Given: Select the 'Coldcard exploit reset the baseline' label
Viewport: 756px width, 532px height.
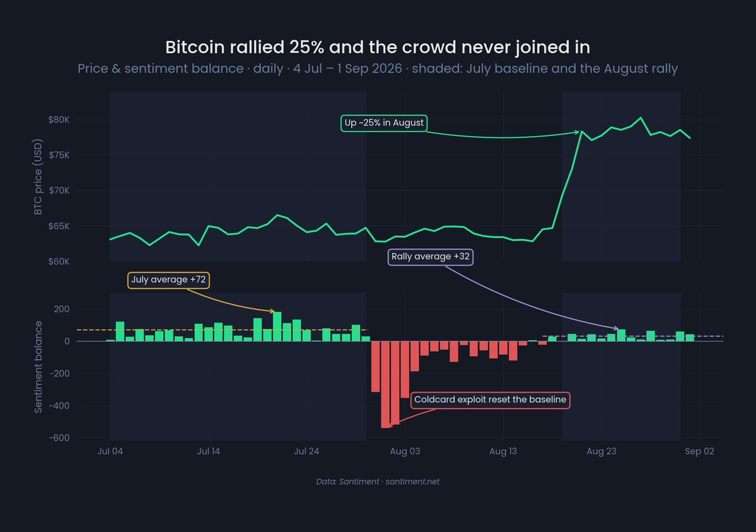Looking at the screenshot, I should click(x=490, y=400).
